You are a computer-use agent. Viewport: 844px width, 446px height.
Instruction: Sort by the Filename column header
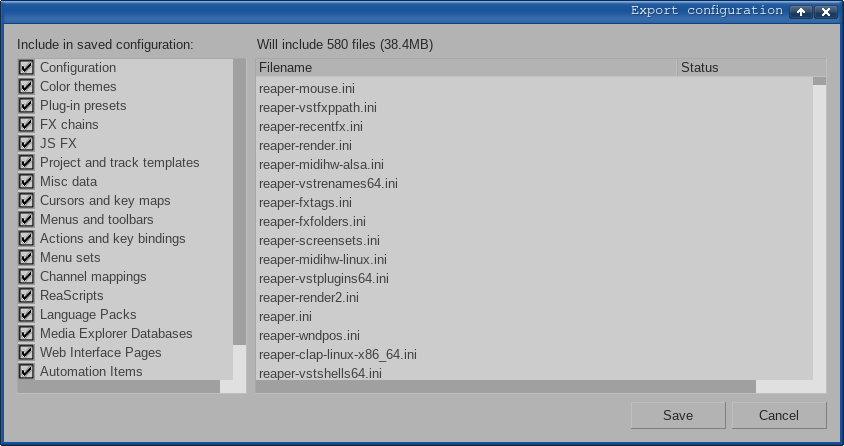tap(466, 67)
